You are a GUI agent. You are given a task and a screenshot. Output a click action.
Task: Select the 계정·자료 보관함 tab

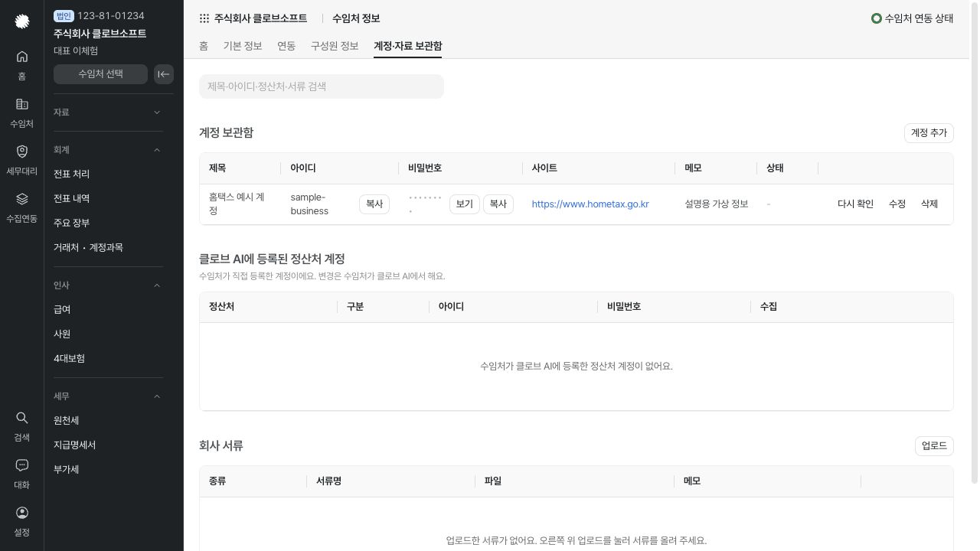point(408,46)
